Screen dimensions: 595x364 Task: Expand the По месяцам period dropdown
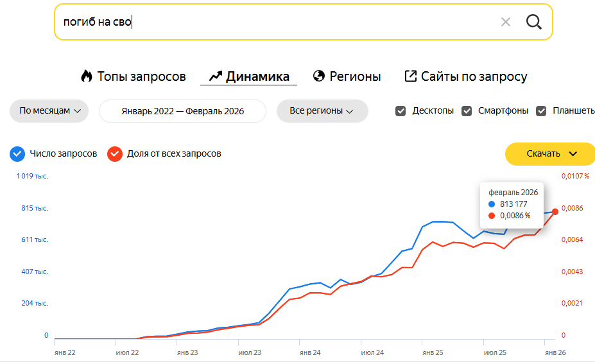[49, 110]
